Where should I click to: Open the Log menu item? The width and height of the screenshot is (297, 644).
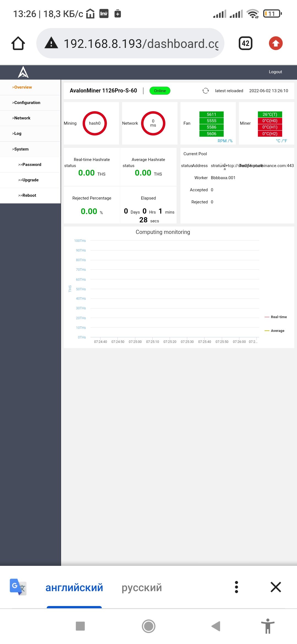coord(30,133)
